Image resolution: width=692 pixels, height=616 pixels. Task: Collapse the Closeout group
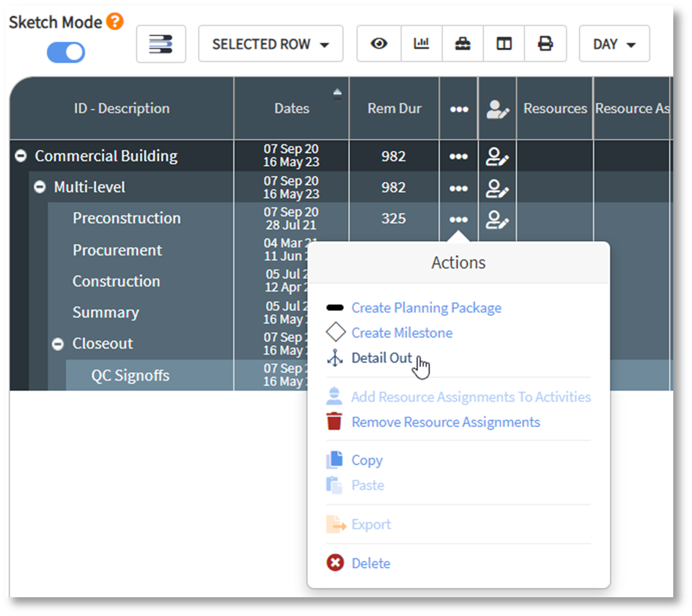click(58, 344)
